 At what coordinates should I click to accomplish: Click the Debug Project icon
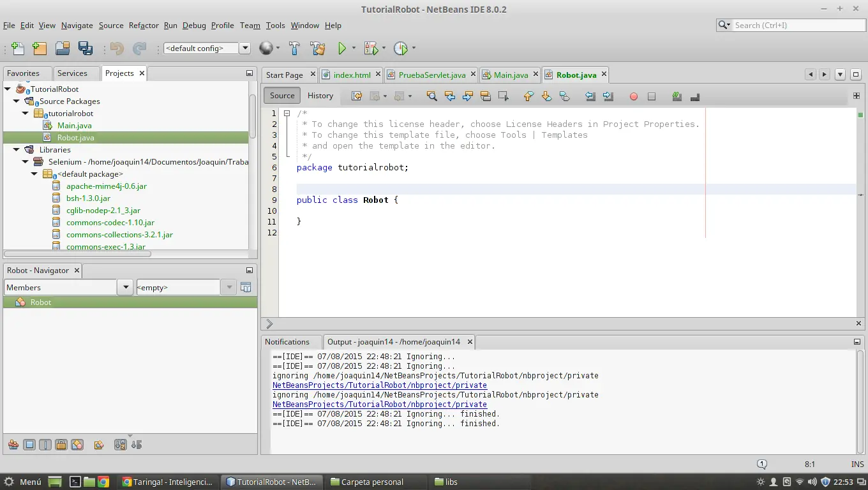click(371, 48)
